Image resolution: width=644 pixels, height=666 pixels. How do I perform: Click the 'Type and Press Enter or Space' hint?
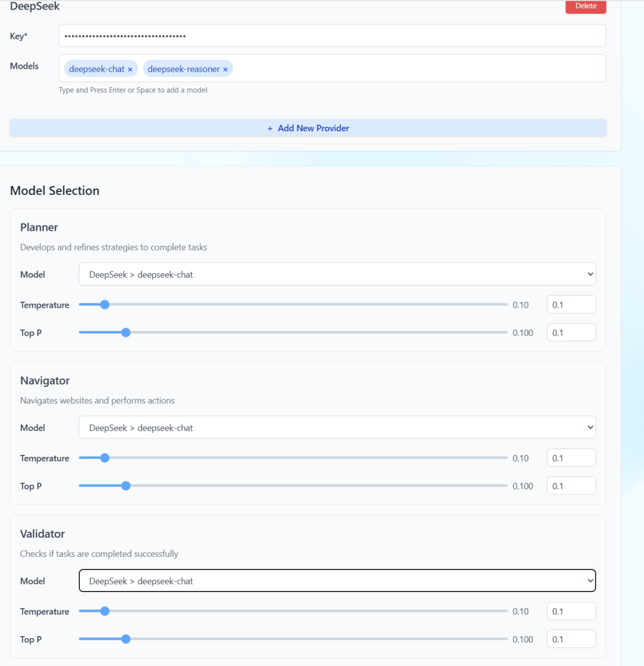point(133,90)
